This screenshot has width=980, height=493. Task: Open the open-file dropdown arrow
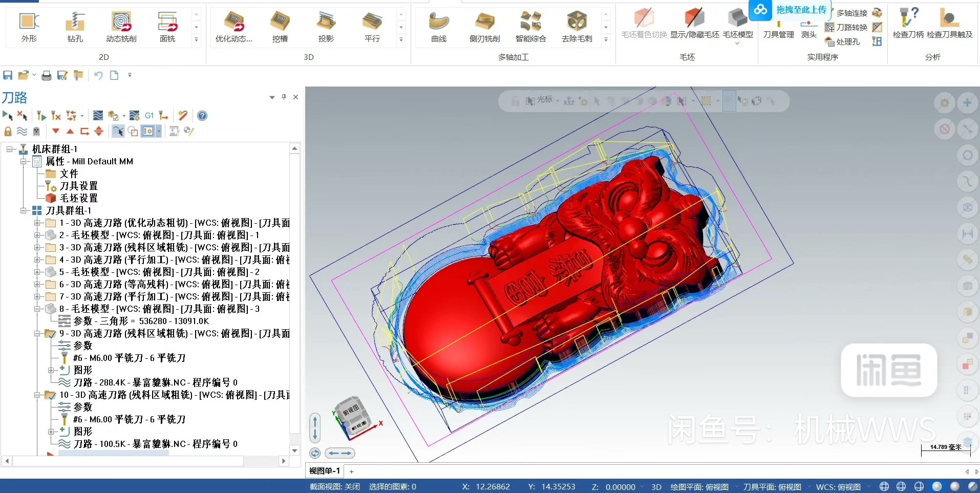[x=34, y=75]
